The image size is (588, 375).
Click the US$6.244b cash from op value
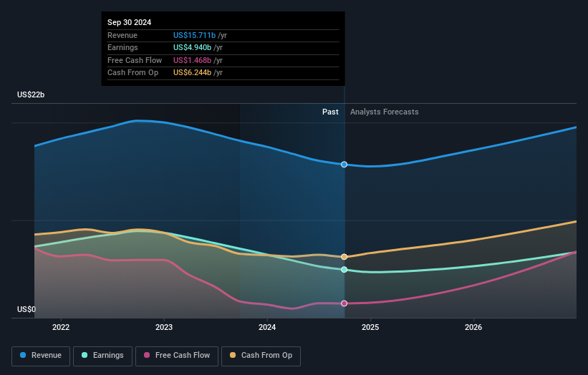193,73
